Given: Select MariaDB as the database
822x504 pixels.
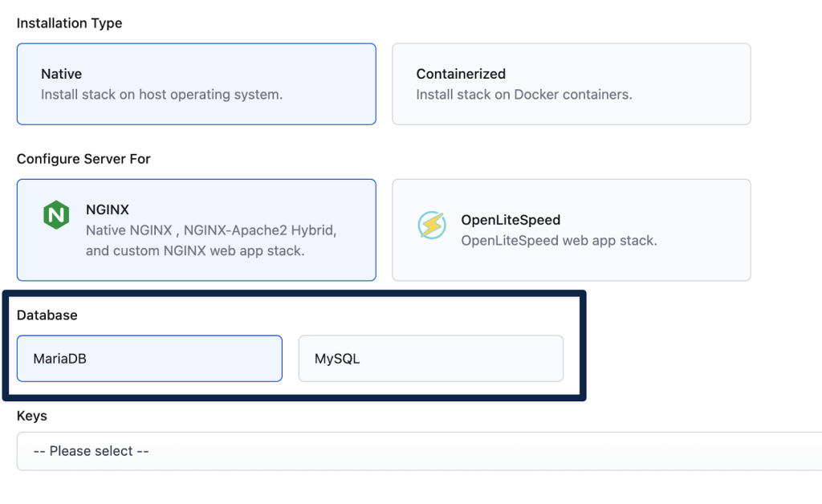Looking at the screenshot, I should [149, 359].
